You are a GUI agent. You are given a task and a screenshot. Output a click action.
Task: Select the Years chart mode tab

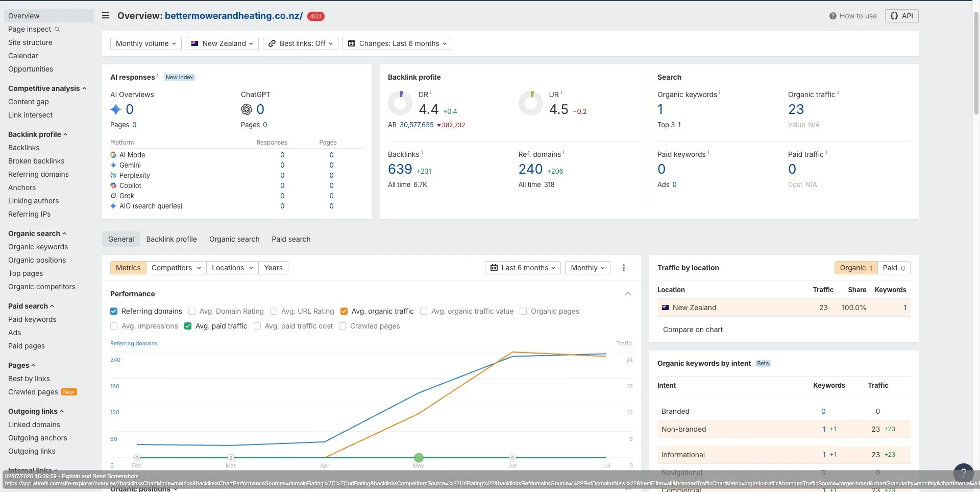(x=273, y=268)
